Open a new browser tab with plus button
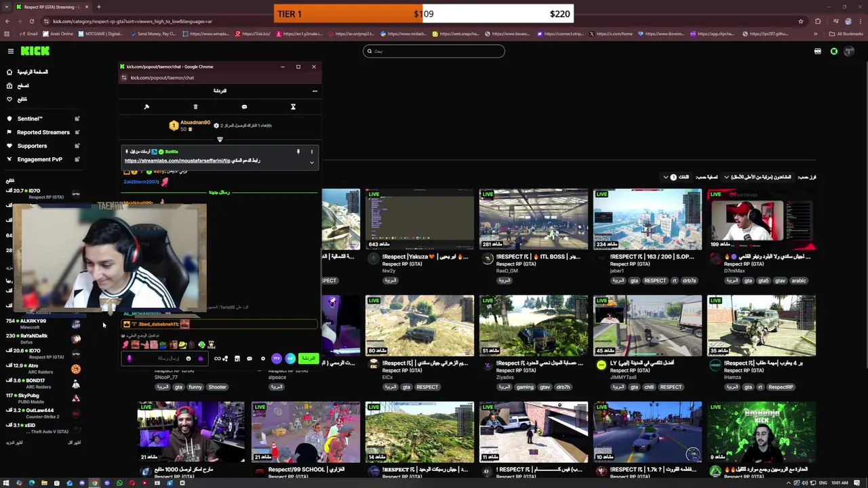The image size is (868, 488). (98, 7)
